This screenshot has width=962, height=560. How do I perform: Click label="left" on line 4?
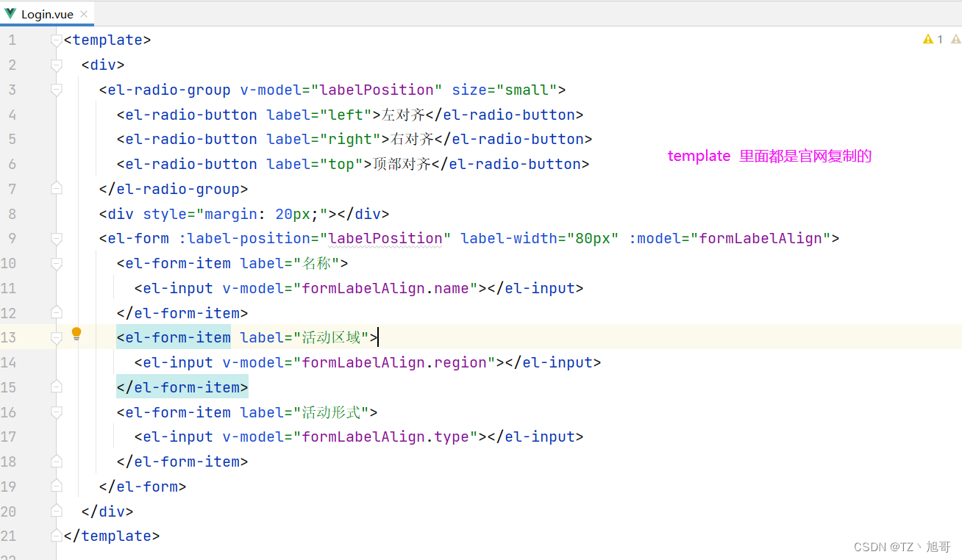[320, 115]
